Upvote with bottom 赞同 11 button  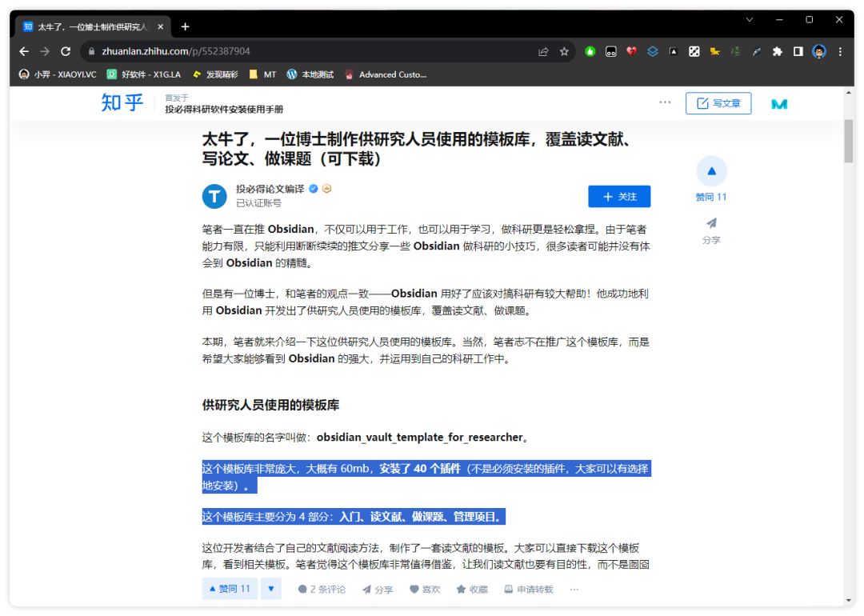(230, 589)
